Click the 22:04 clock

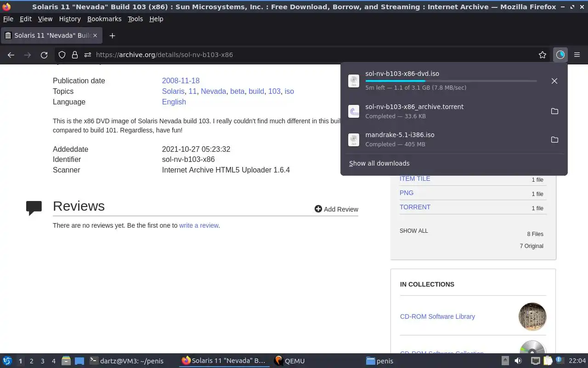(x=577, y=361)
